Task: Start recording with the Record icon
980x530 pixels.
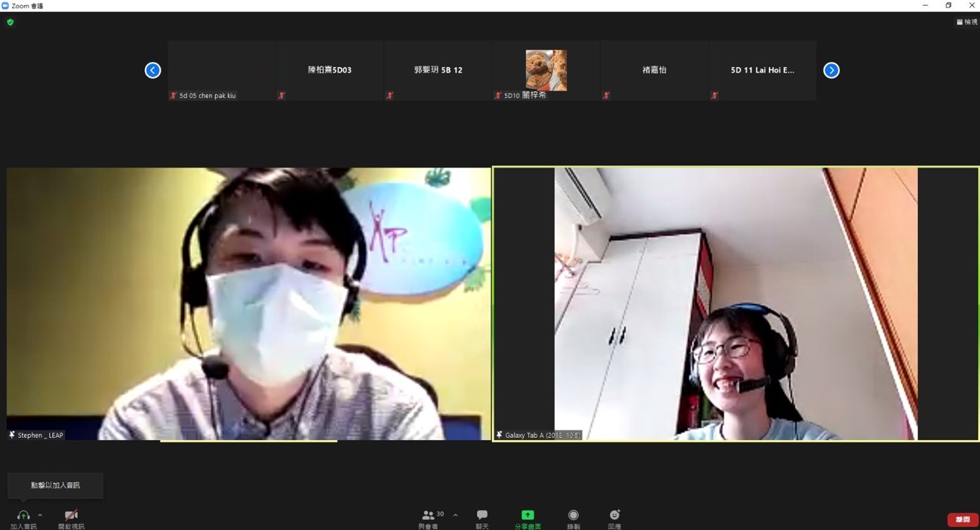Action: point(573,516)
